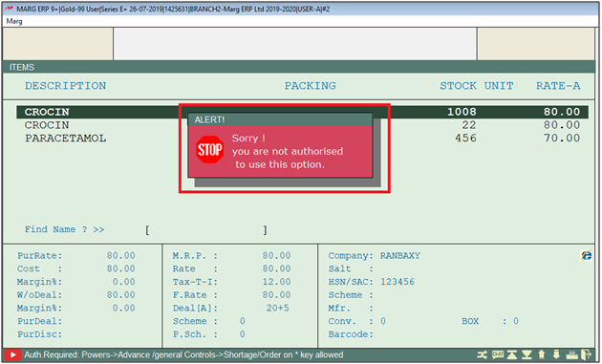602x364 pixels.
Task: Click the RATE-A column header
Action: [558, 86]
